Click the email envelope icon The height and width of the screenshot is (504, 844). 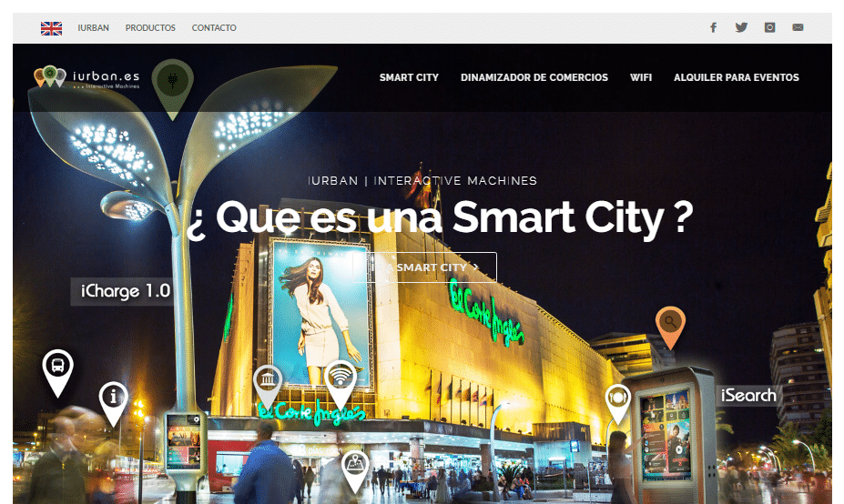[x=798, y=27]
